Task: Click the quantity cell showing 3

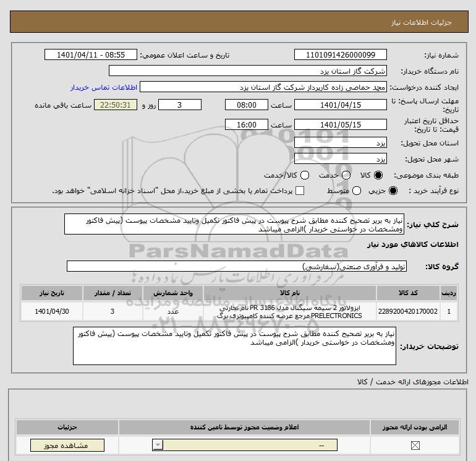Action: [113, 311]
